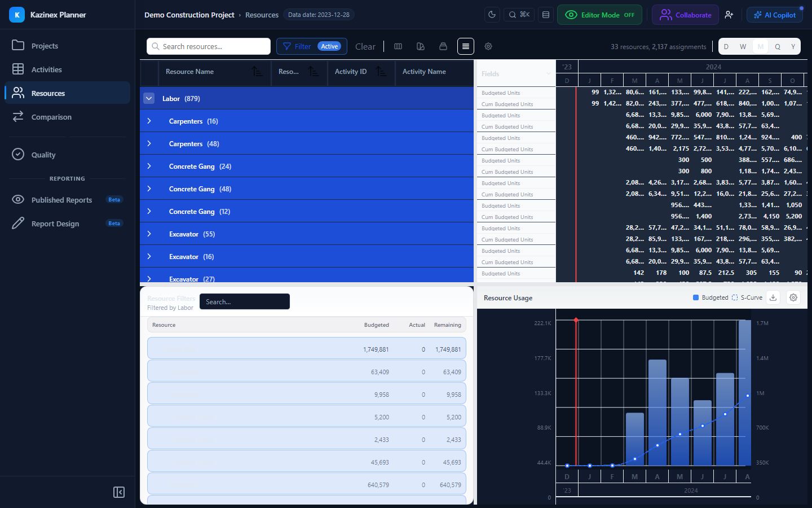Collapse the Labor (879) group
The image size is (812, 508).
coord(149,98)
